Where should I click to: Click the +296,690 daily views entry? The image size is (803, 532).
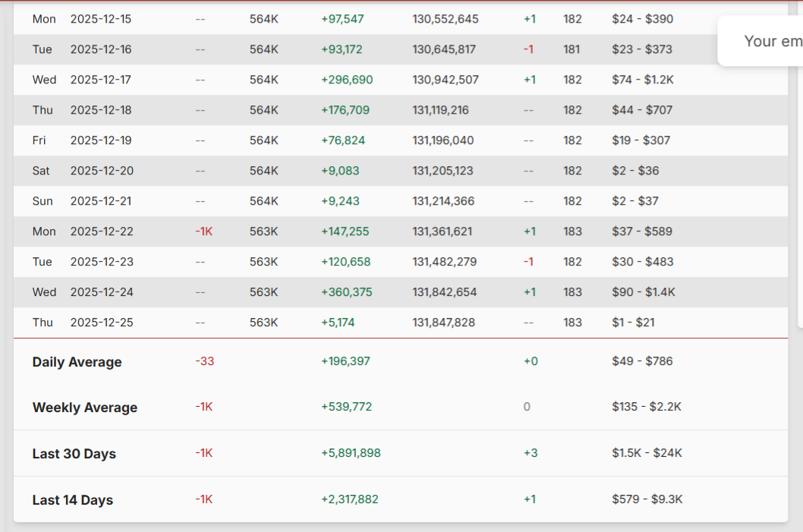[347, 80]
